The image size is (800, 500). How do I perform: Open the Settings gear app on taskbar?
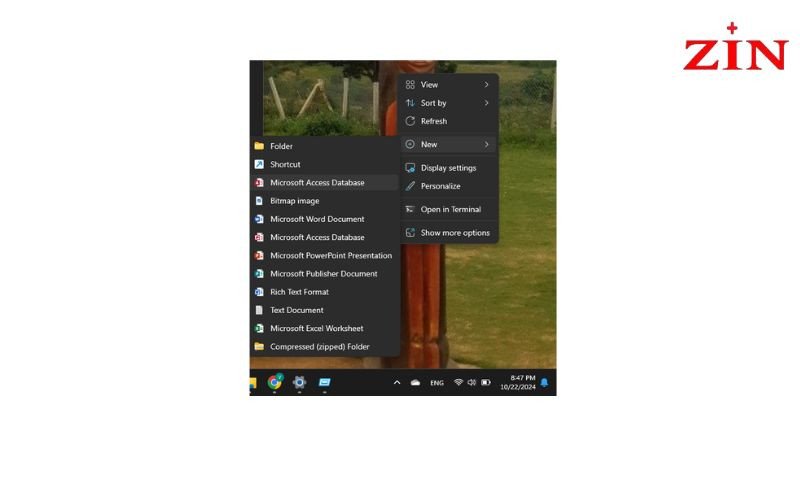[299, 382]
